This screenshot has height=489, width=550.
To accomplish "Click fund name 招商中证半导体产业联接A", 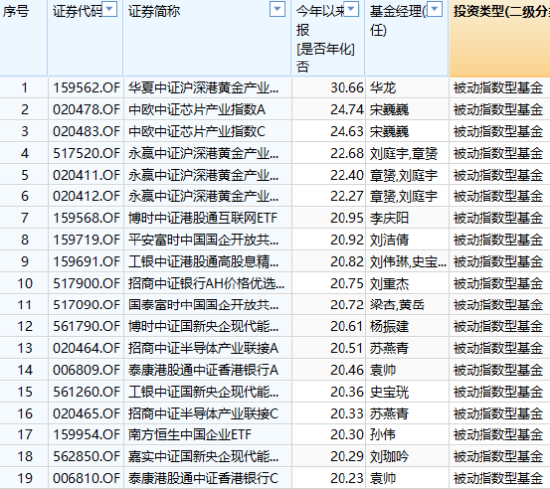I will (x=203, y=348).
